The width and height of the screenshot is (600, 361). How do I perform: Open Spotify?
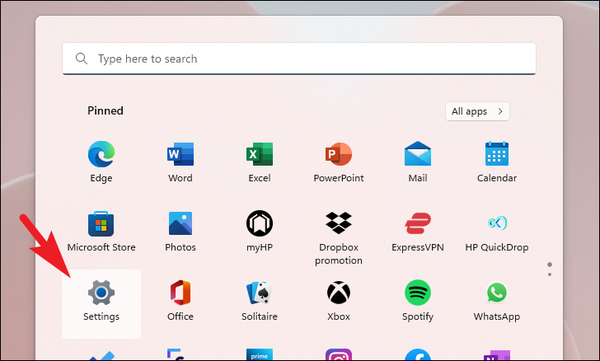417,301
